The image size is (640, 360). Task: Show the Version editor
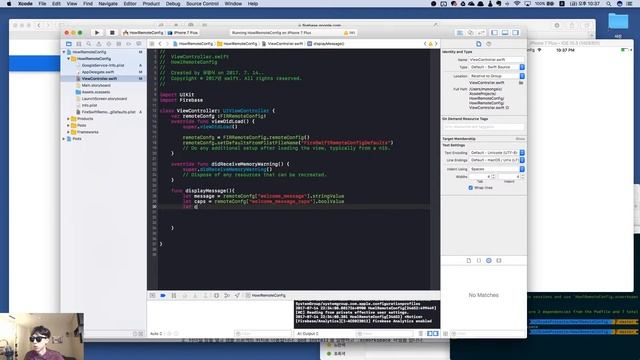pyautogui.click(x=481, y=33)
